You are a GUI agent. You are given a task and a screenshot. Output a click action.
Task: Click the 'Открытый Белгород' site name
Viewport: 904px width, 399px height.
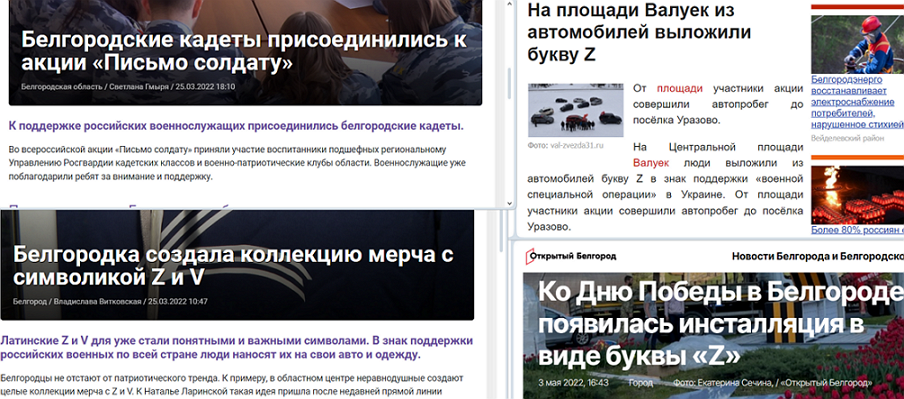pos(574,256)
